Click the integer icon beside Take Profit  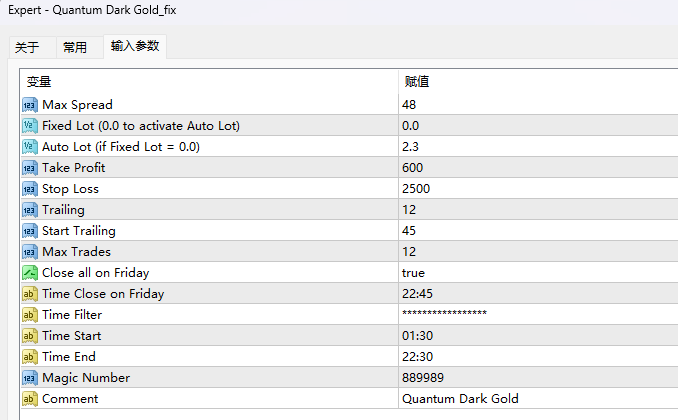(29, 168)
